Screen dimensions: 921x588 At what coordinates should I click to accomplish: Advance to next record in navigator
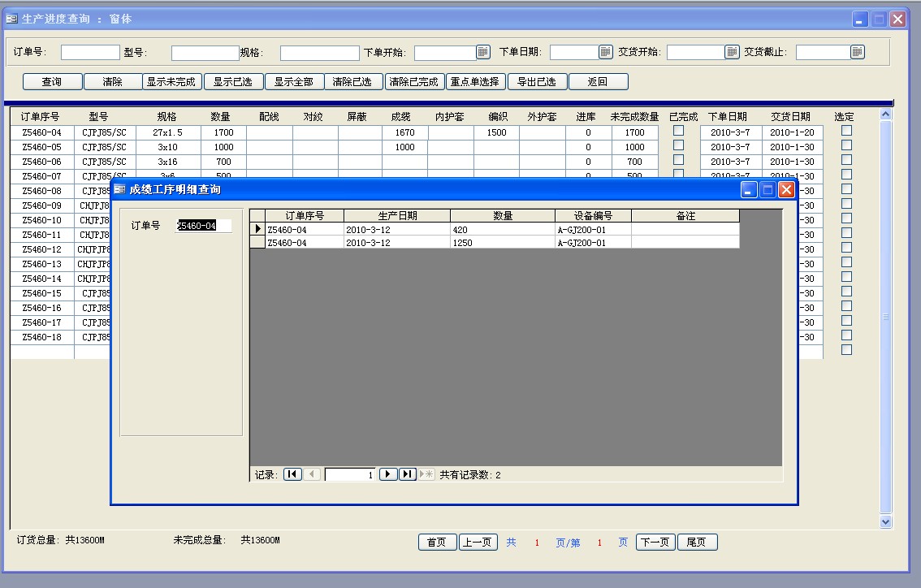click(x=387, y=474)
